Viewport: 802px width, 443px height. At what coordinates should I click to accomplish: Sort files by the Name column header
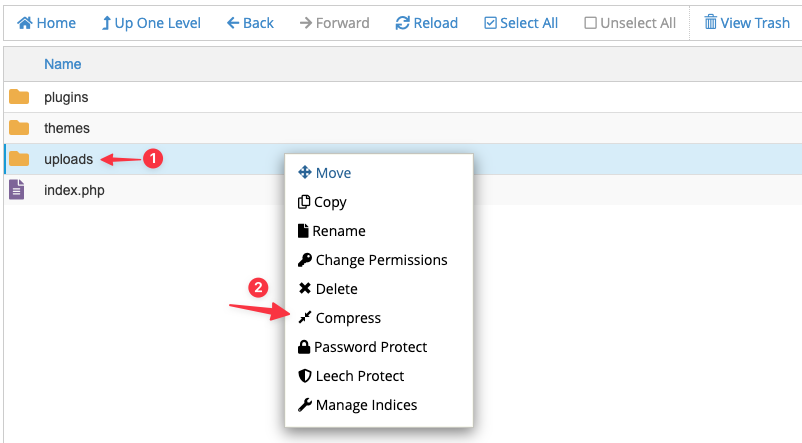point(62,64)
